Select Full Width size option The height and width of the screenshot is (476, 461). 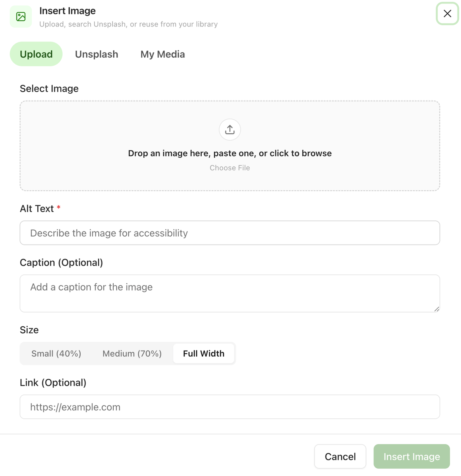(x=204, y=354)
